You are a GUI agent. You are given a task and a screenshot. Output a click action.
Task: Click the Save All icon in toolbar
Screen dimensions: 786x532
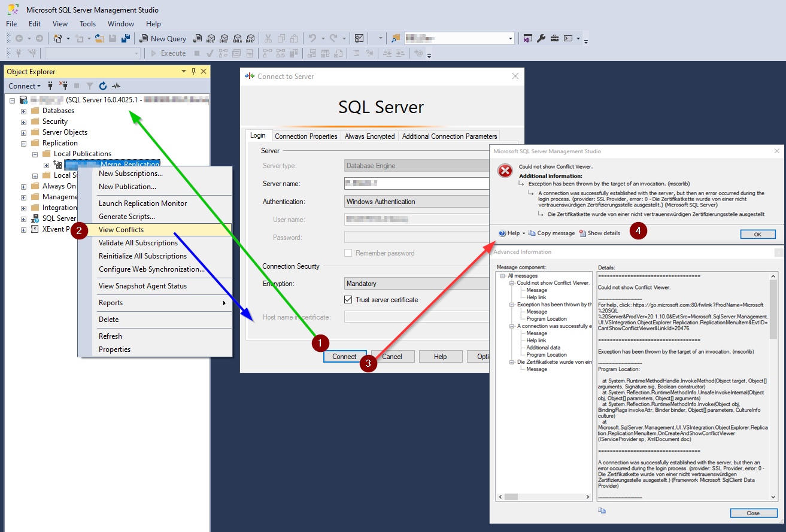[126, 38]
